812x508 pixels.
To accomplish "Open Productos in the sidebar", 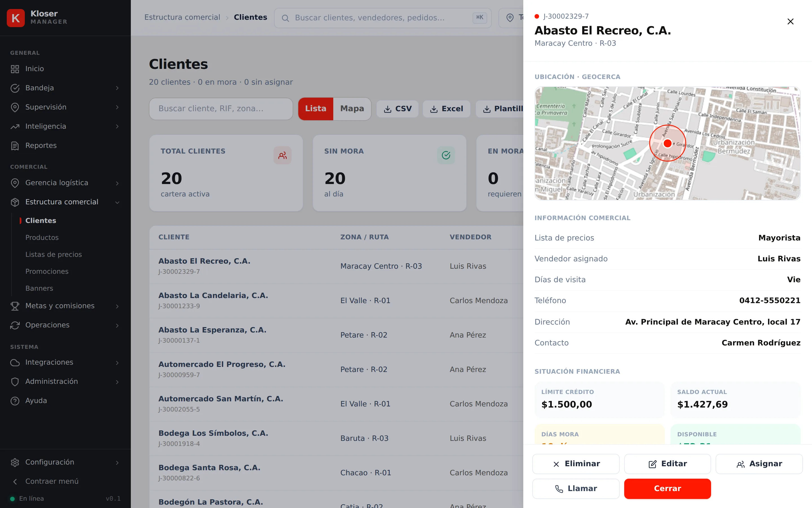I will tap(42, 238).
